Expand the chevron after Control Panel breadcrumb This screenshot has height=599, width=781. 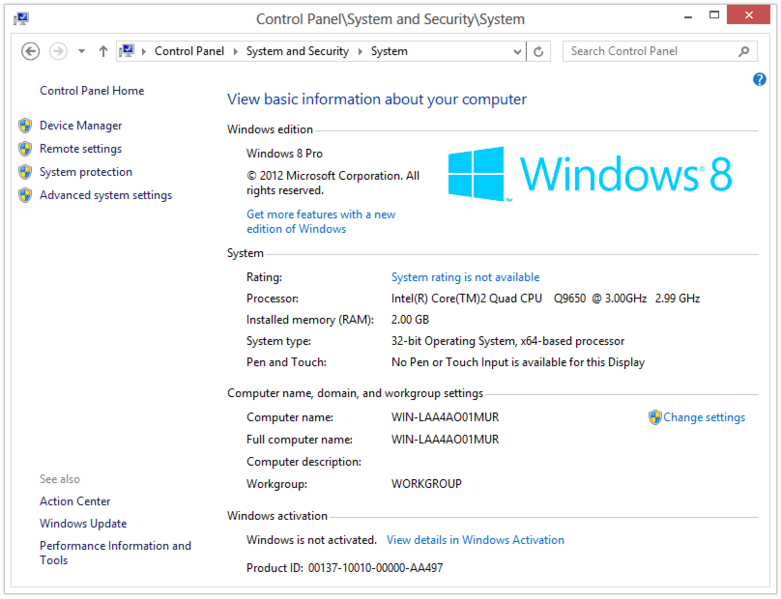(235, 52)
